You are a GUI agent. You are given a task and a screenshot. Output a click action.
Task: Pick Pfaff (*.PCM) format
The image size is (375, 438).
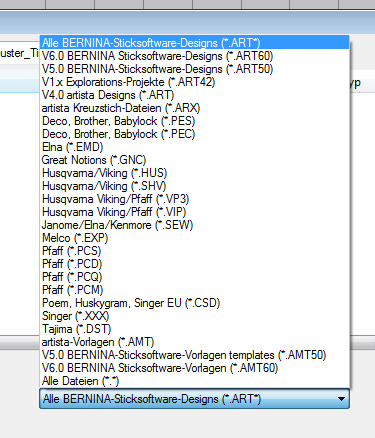pos(195,290)
